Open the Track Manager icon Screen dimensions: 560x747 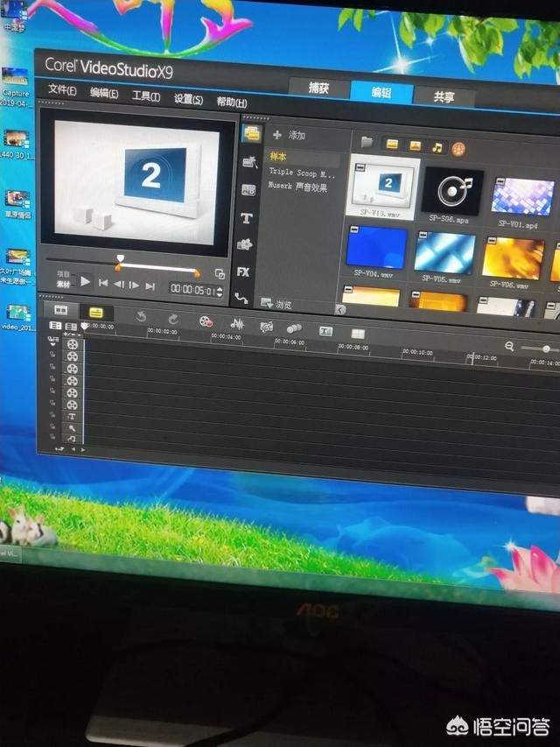point(71,327)
